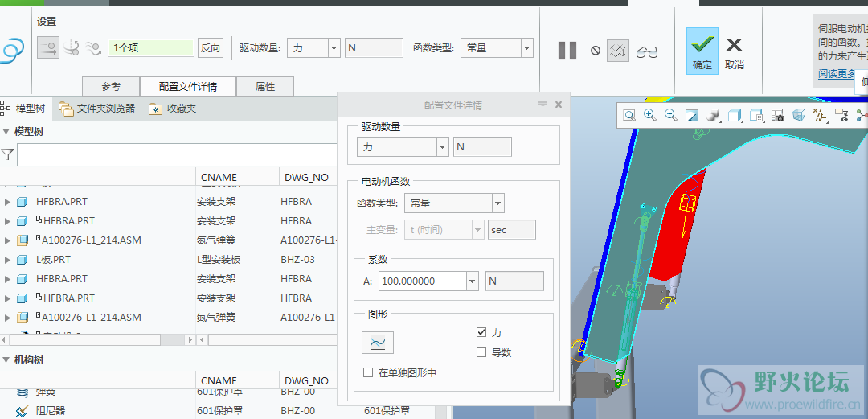The width and height of the screenshot is (868, 419).
Task: Click the 取消 cancel button
Action: pos(734,52)
